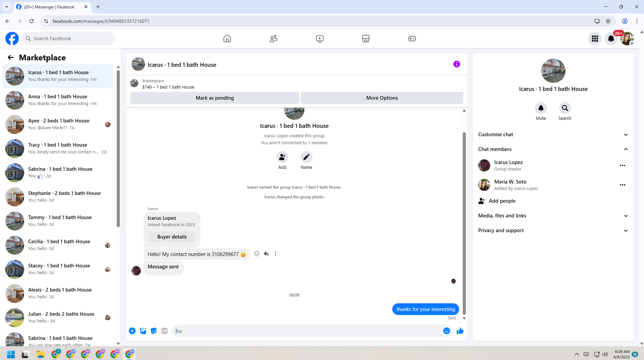This screenshot has height=360, width=644.
Task: Open the emoji picker in message box
Action: (x=447, y=331)
